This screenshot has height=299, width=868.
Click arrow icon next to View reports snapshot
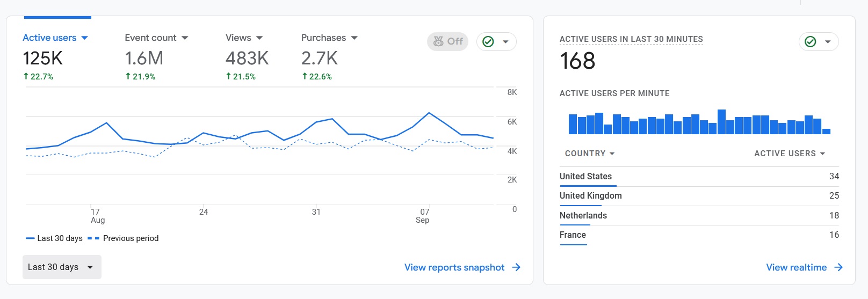coord(516,267)
